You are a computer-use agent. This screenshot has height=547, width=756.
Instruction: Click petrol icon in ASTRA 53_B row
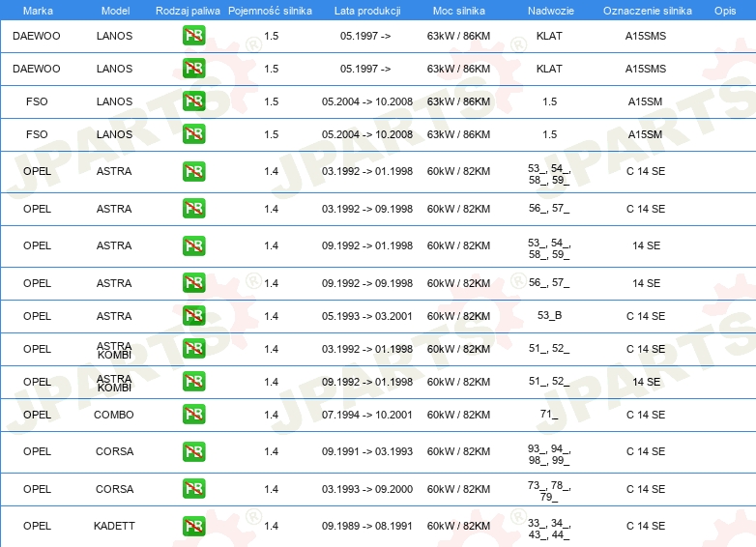click(193, 316)
